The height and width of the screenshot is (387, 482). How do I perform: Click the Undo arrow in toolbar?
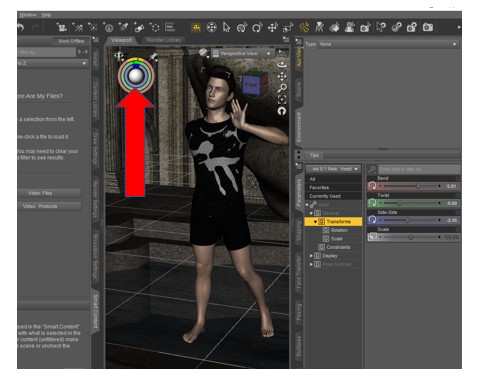21,27
